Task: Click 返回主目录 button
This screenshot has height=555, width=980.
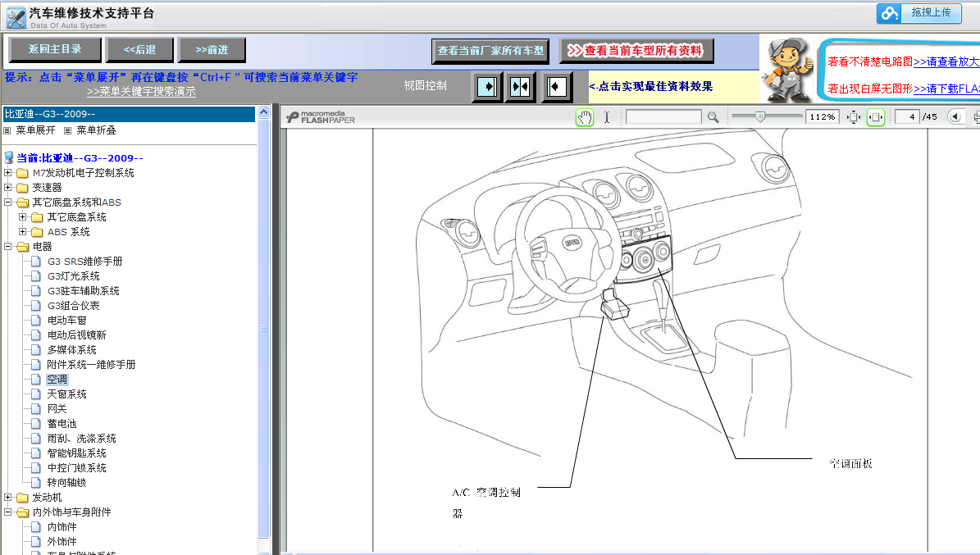Action: coord(55,50)
